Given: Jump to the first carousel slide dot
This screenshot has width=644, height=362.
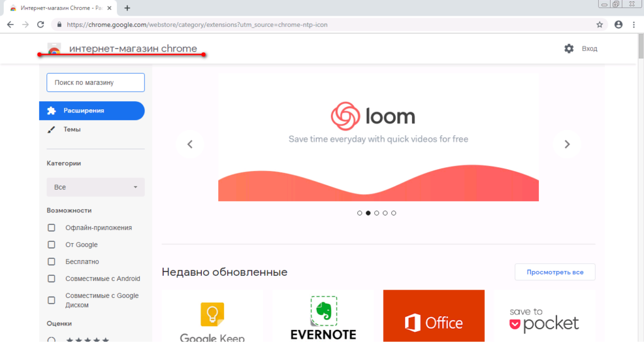Looking at the screenshot, I should tap(360, 213).
